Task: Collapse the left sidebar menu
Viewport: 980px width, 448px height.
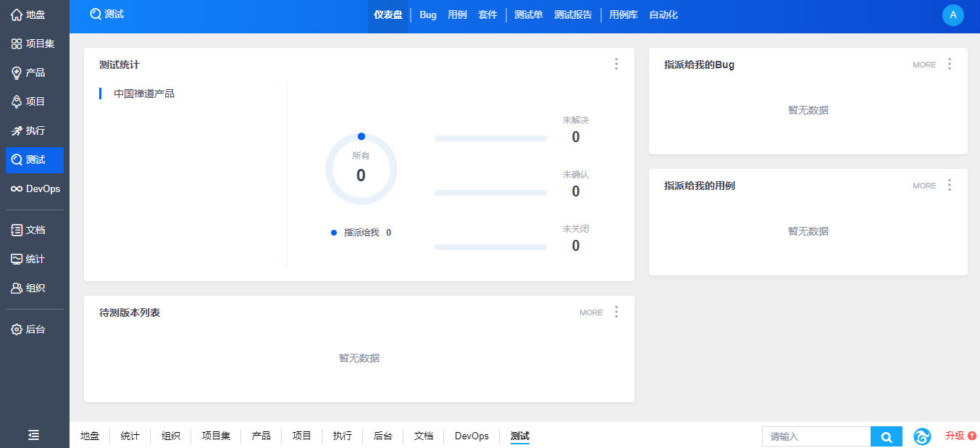Action: tap(34, 435)
